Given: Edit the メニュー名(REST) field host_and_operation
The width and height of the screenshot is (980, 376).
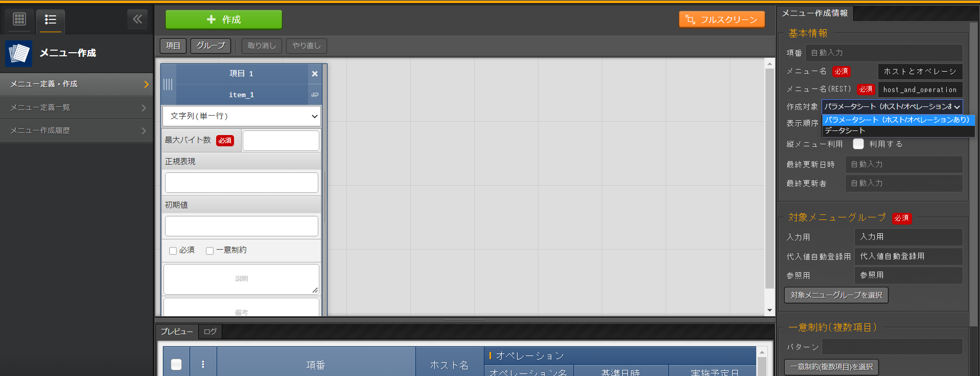Looking at the screenshot, I should [920, 90].
